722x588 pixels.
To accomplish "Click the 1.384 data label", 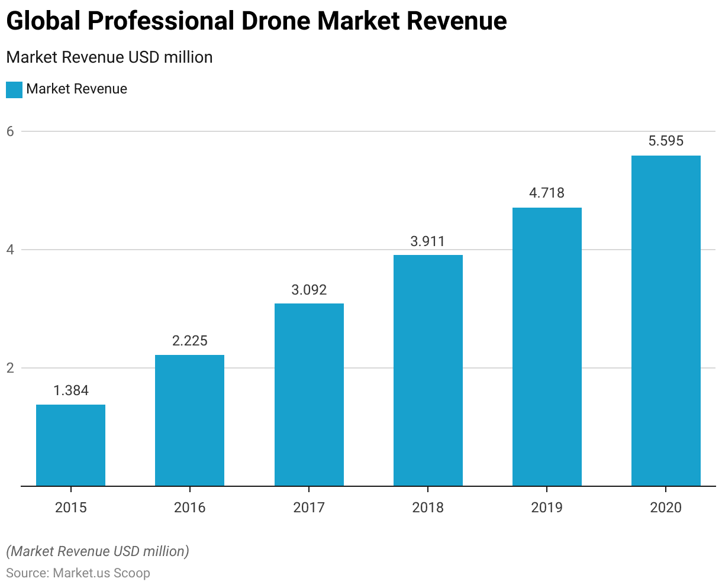I will click(x=70, y=390).
